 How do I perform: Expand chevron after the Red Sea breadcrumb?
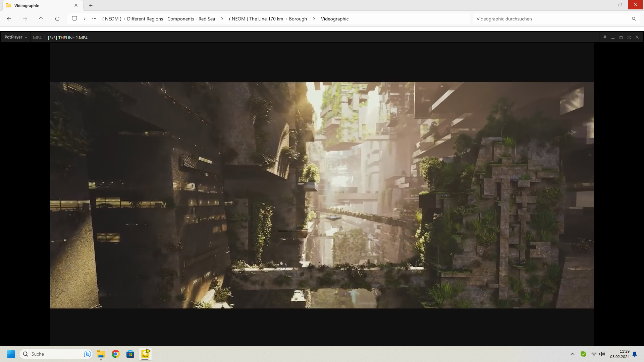[x=222, y=19]
